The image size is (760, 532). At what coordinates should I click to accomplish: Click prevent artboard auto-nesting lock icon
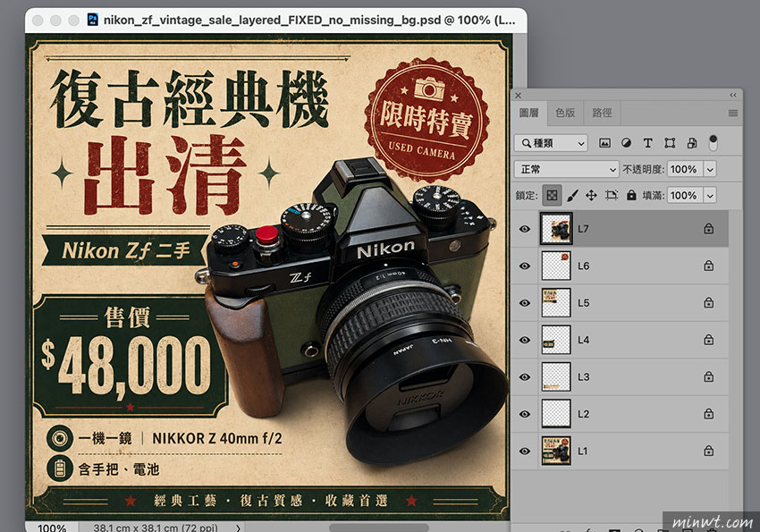(x=612, y=195)
